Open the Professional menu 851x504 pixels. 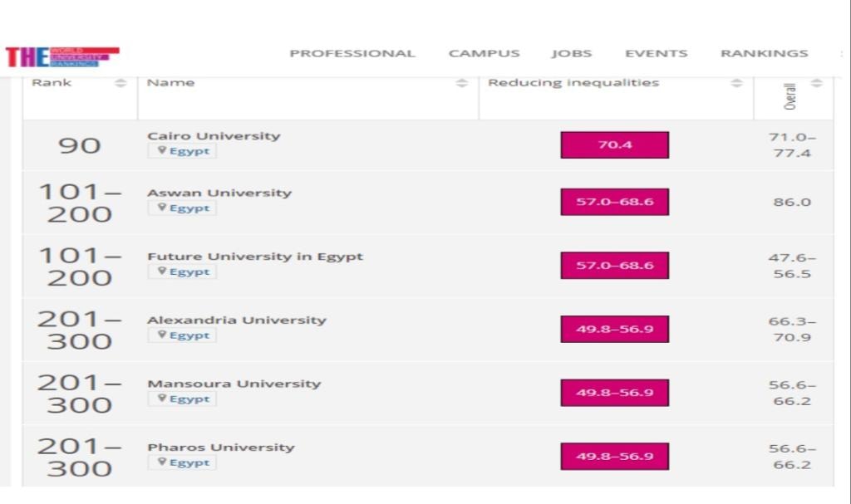click(352, 53)
